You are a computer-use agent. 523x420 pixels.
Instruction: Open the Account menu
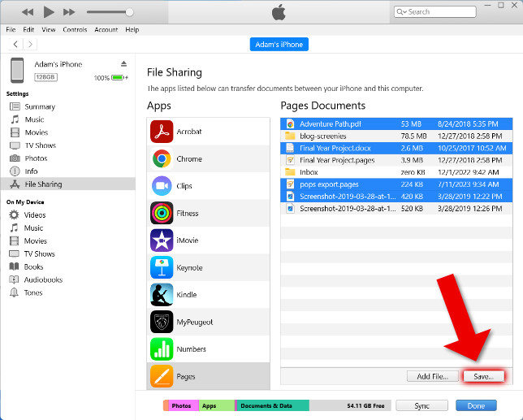(106, 30)
